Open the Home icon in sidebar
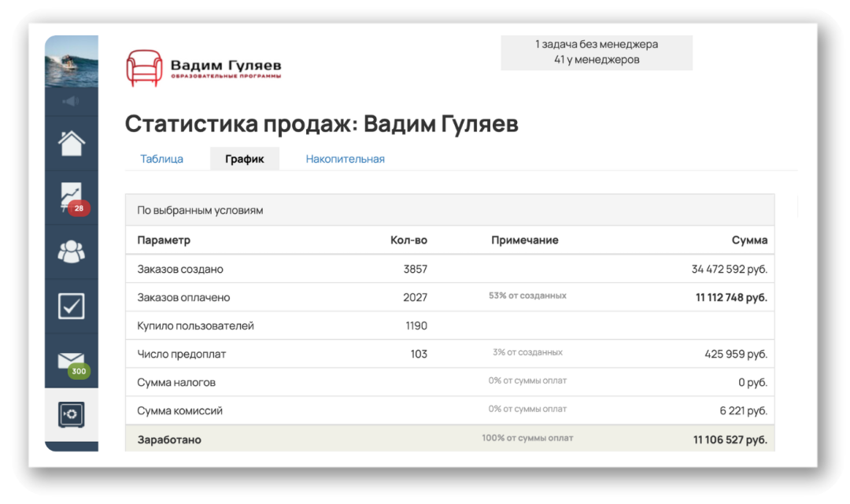 (x=72, y=144)
